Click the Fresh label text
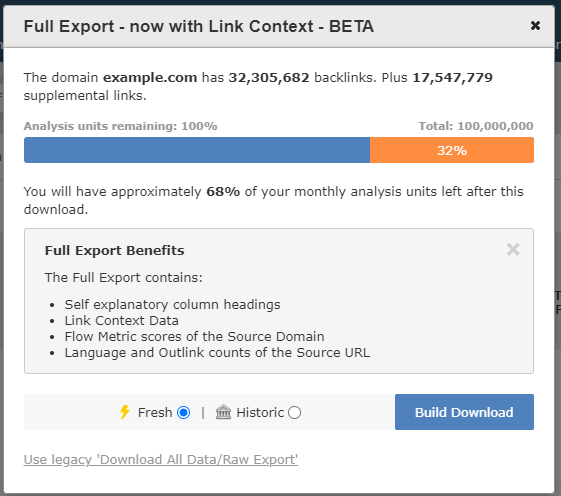Viewport: 561px width, 496px height. coord(155,412)
